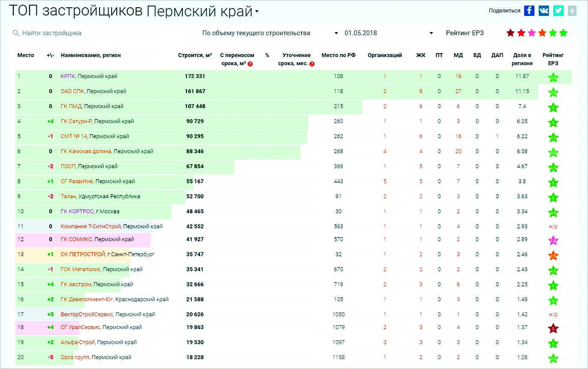The image size is (588, 369).
Task: Open the Компания Т-СитиСтрой link
Action: click(x=91, y=226)
